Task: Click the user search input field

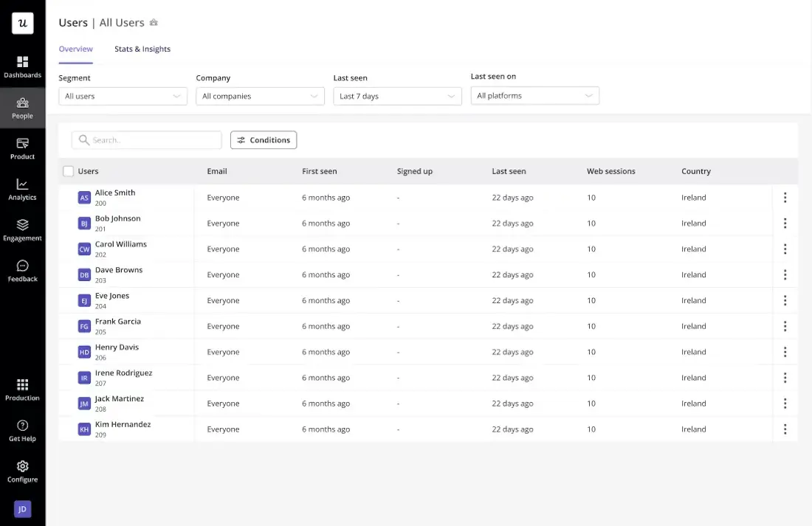Action: click(x=146, y=139)
